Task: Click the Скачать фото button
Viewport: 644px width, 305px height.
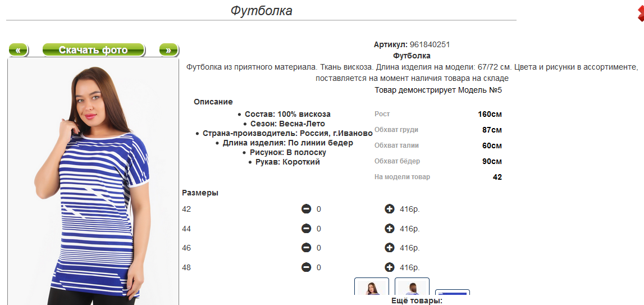Action: point(93,50)
